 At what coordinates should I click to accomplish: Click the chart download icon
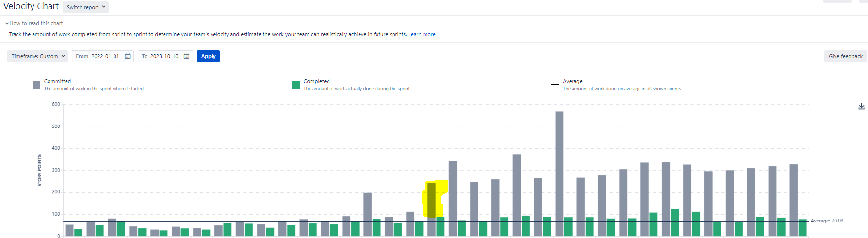point(861,106)
